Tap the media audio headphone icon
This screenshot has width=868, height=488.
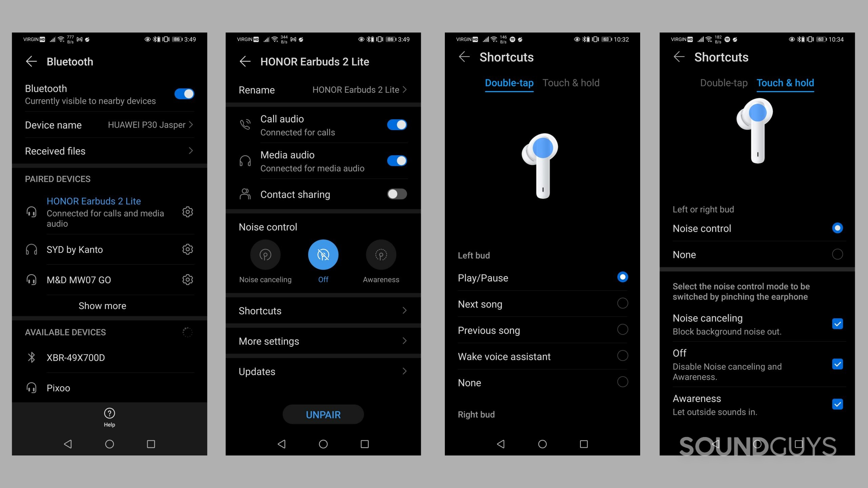[245, 161]
